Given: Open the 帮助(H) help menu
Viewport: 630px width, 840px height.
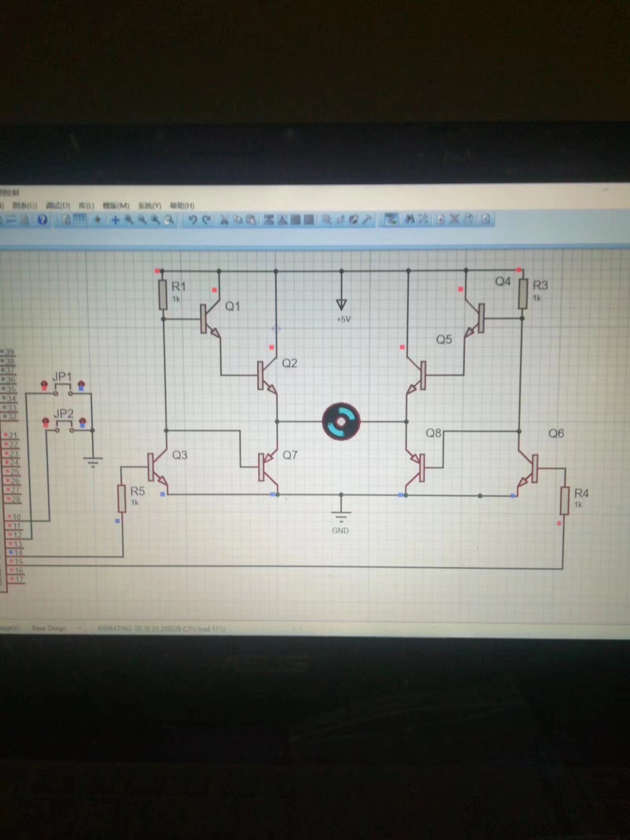Looking at the screenshot, I should pyautogui.click(x=182, y=206).
